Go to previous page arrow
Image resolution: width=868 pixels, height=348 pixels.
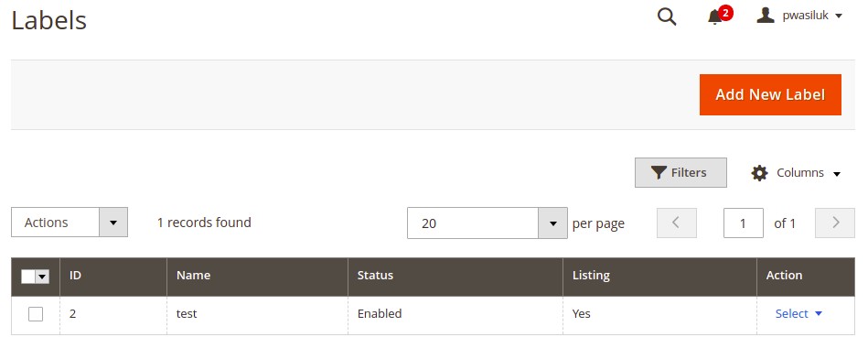[x=677, y=223]
